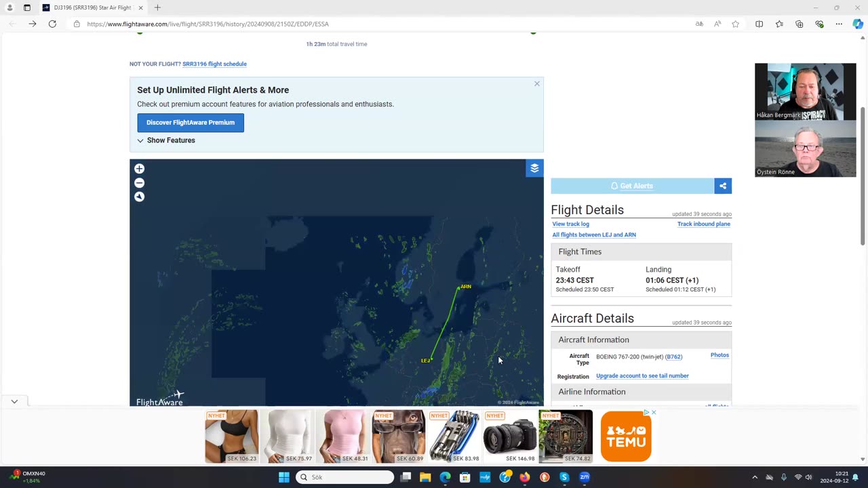Screen dimensions: 868x488
Task: Open the white top ad SEK 75.97
Action: (288, 436)
